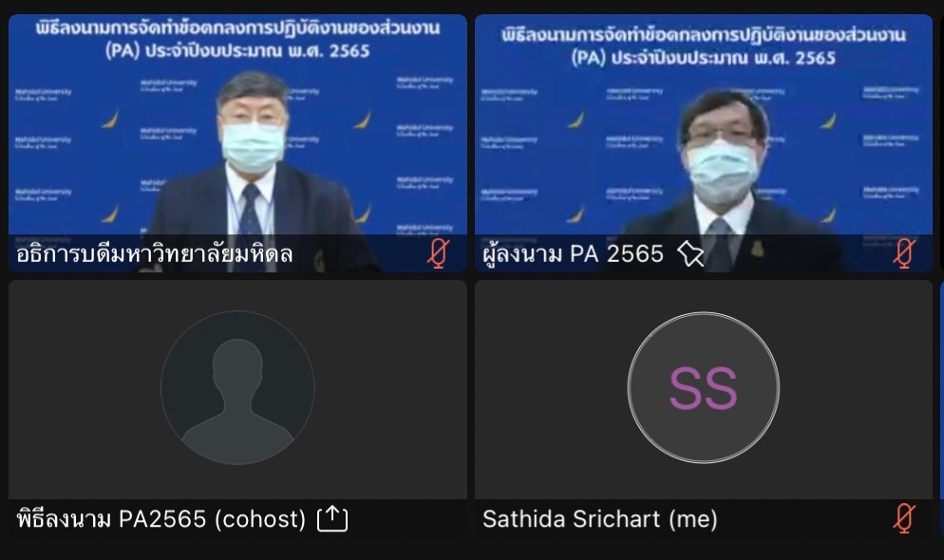Click the face mask of the dark-haired man
This screenshot has width=944, height=560.
coord(721,172)
